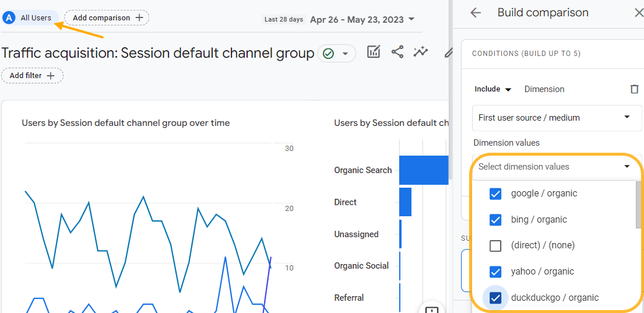Click the Organic Search bar in chart

coord(423,170)
